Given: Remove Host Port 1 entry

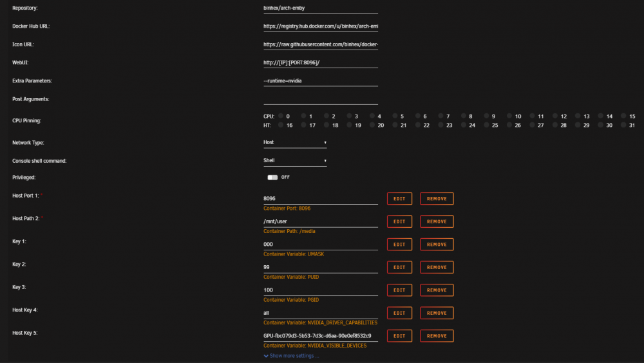Looking at the screenshot, I should pyautogui.click(x=437, y=199).
